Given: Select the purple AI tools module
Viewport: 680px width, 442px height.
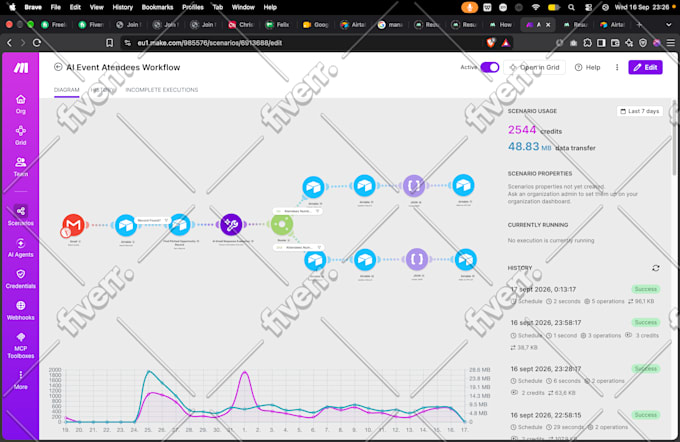Looking at the screenshot, I should coord(231,224).
